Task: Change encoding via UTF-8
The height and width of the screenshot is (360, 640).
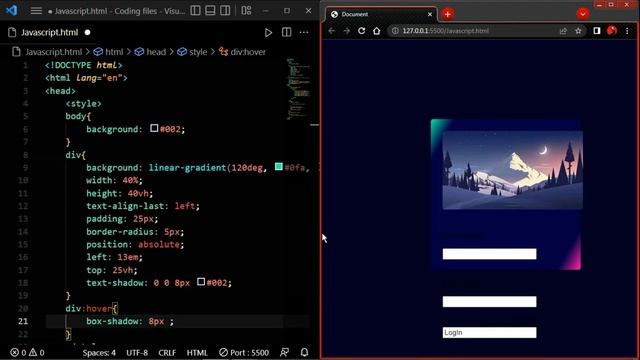Action: click(137, 352)
